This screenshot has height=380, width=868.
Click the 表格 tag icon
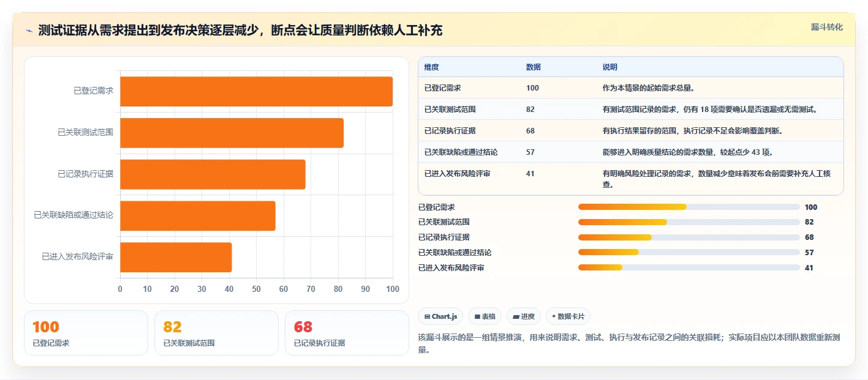[x=477, y=316]
